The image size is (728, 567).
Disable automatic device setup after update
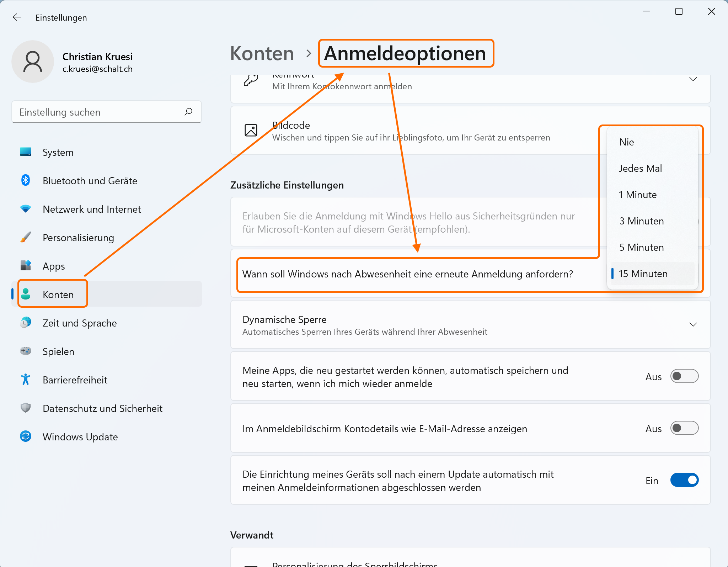coord(684,480)
